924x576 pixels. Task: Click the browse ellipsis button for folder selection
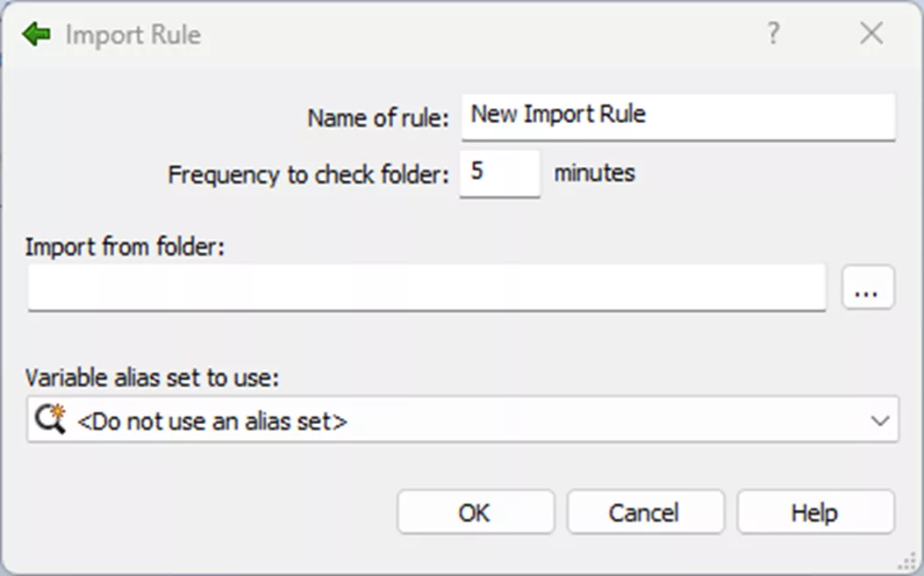click(x=869, y=287)
